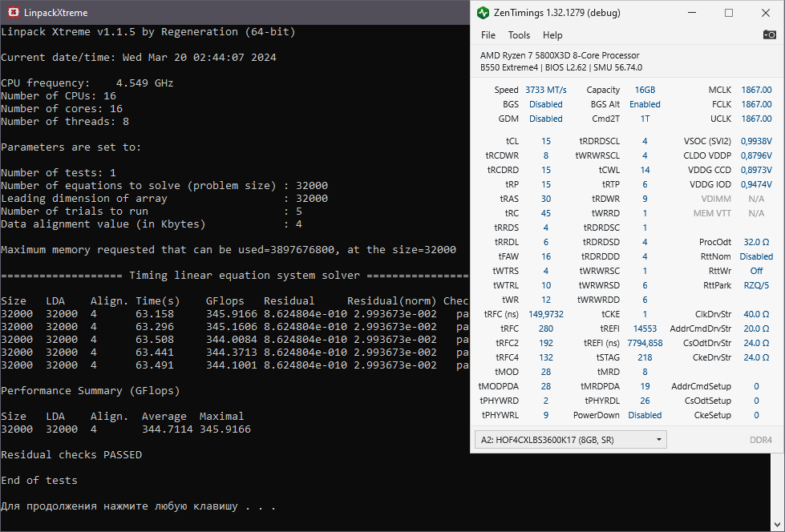Click the Capacity value 16GB

coord(645,90)
